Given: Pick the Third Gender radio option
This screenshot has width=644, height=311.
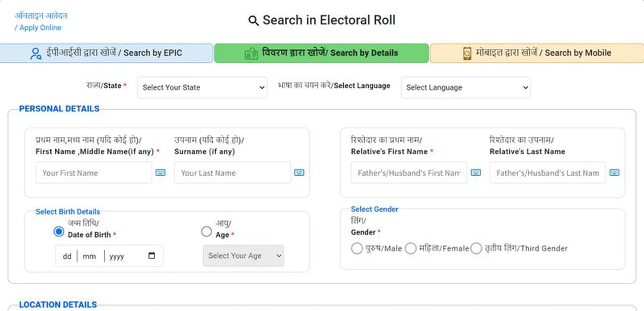Looking at the screenshot, I should click(476, 248).
